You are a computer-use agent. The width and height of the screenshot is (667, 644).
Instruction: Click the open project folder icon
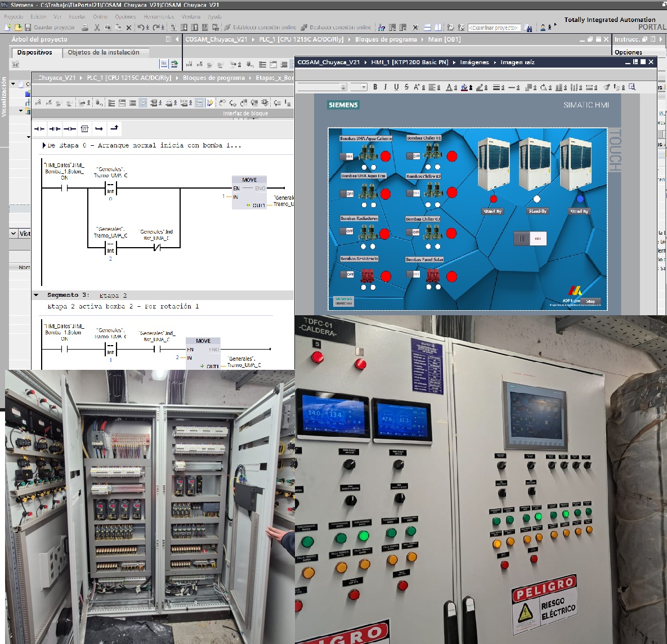(x=18, y=28)
